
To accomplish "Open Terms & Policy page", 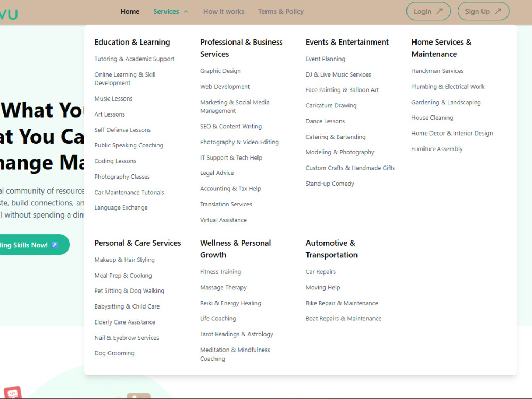I will (280, 12).
